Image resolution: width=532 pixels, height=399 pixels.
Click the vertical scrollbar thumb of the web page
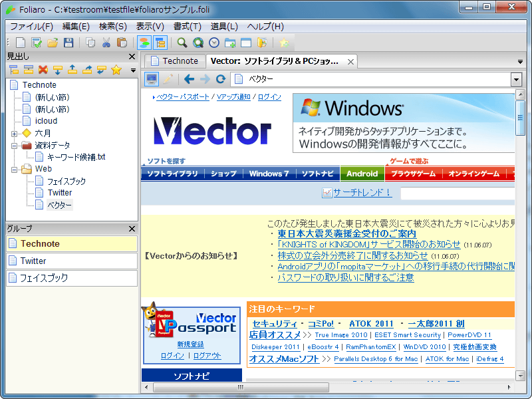(520, 118)
